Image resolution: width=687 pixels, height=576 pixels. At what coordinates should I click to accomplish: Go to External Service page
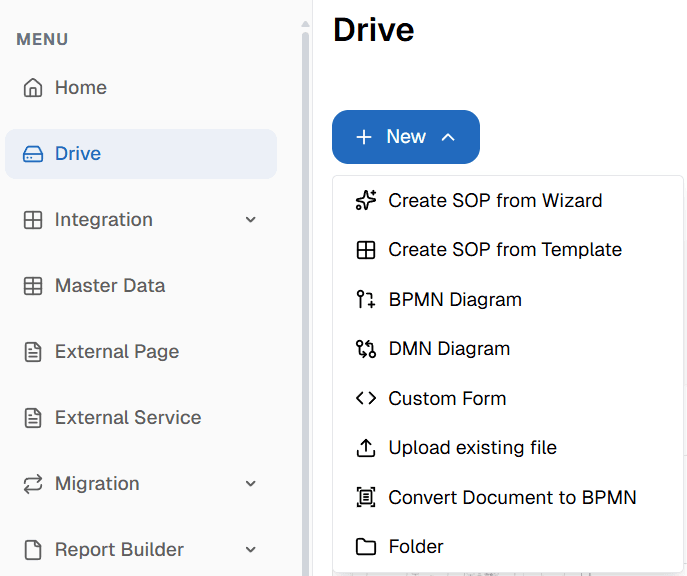coord(127,418)
